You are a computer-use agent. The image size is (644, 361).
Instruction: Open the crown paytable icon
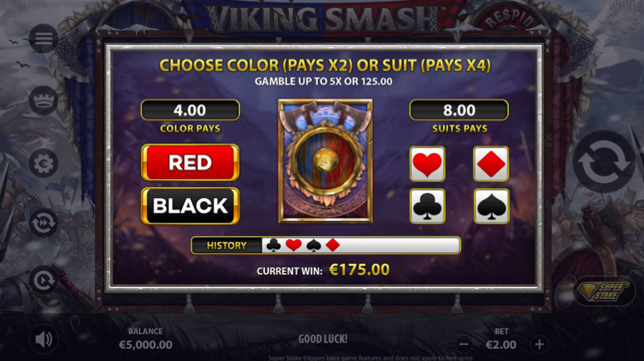(x=44, y=101)
